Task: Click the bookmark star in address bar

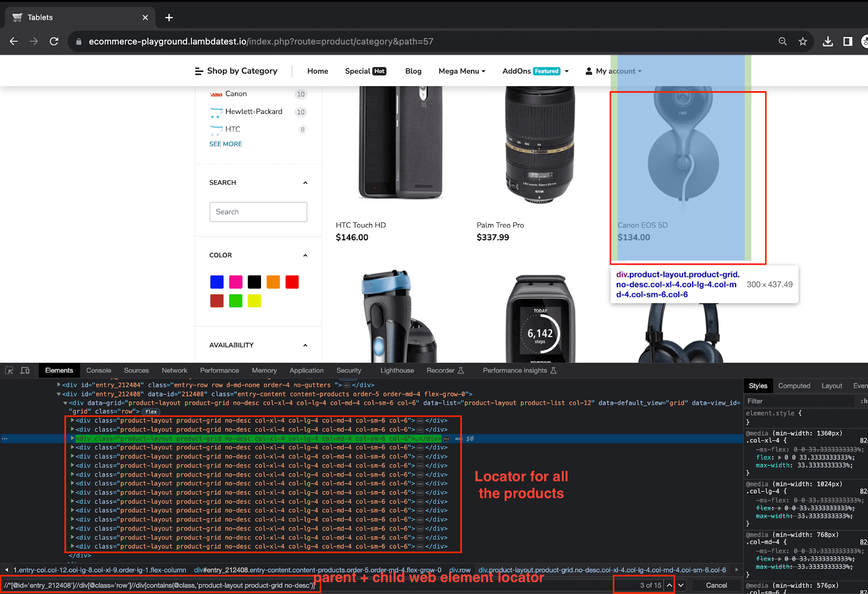Action: click(802, 41)
